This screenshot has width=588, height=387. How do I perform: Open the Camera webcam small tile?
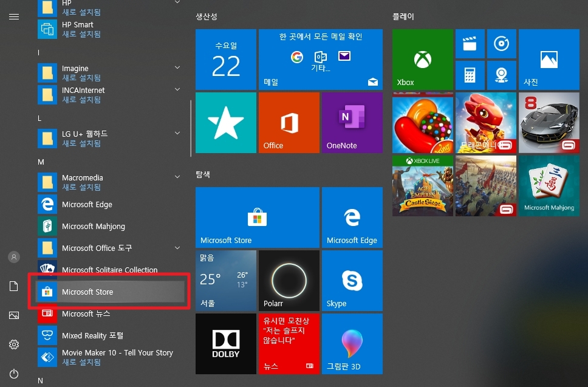pos(501,75)
